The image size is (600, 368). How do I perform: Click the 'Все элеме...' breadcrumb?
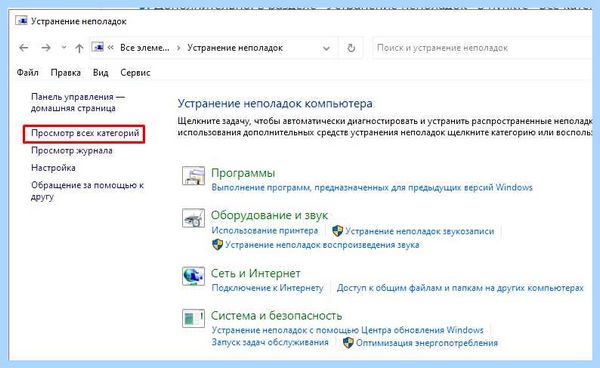tap(145, 48)
